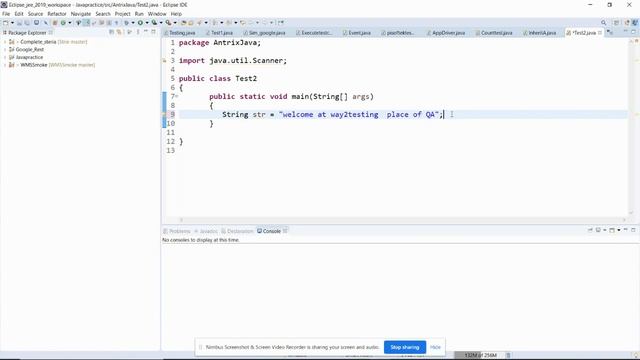Click the Save toolbar icon
The image size is (640, 360).
(19, 23)
